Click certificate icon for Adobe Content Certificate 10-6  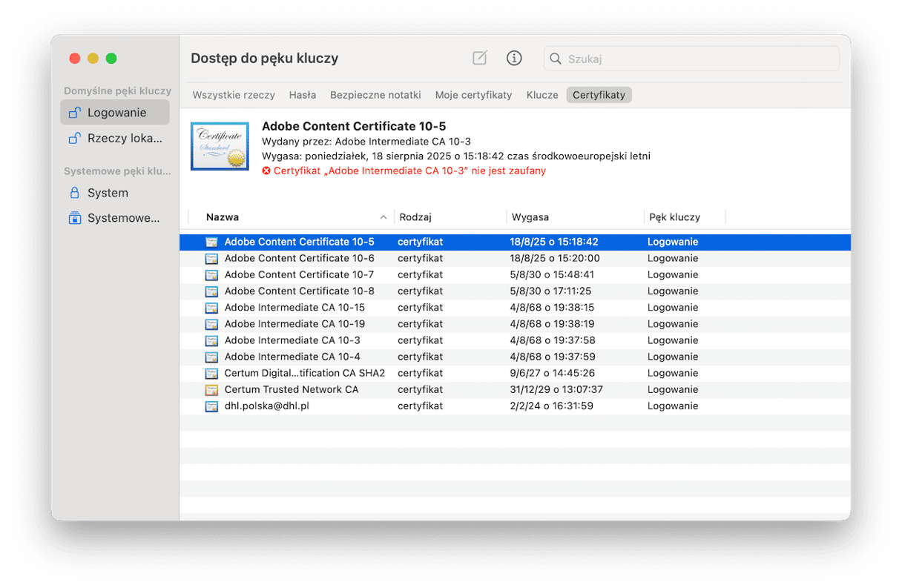211,259
